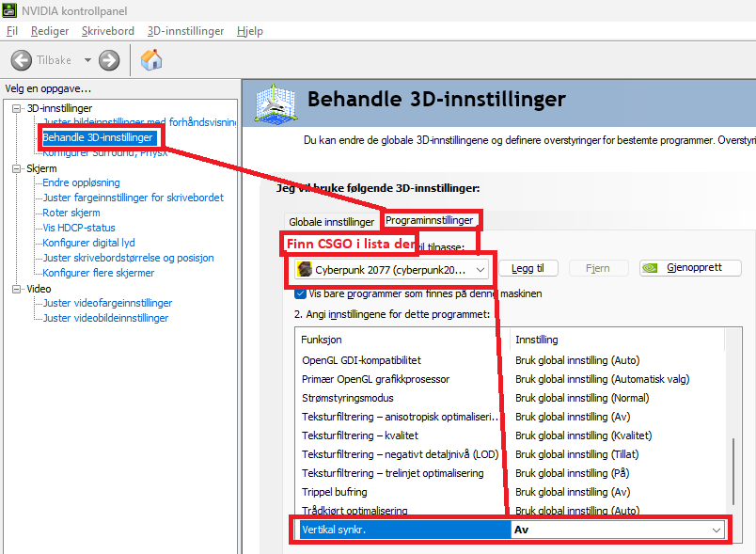Screen dimensions: 756x554
Task: Click Video tree root label
Action: tap(39, 289)
